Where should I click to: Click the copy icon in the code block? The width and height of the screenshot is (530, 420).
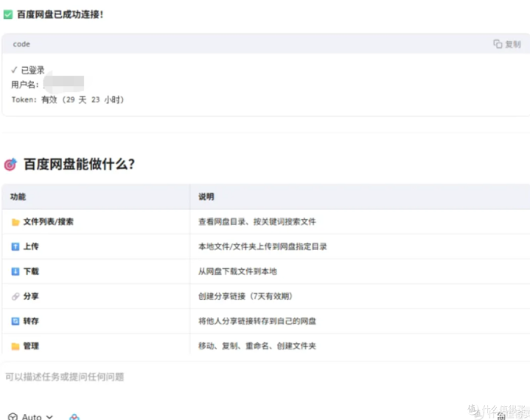(x=498, y=44)
